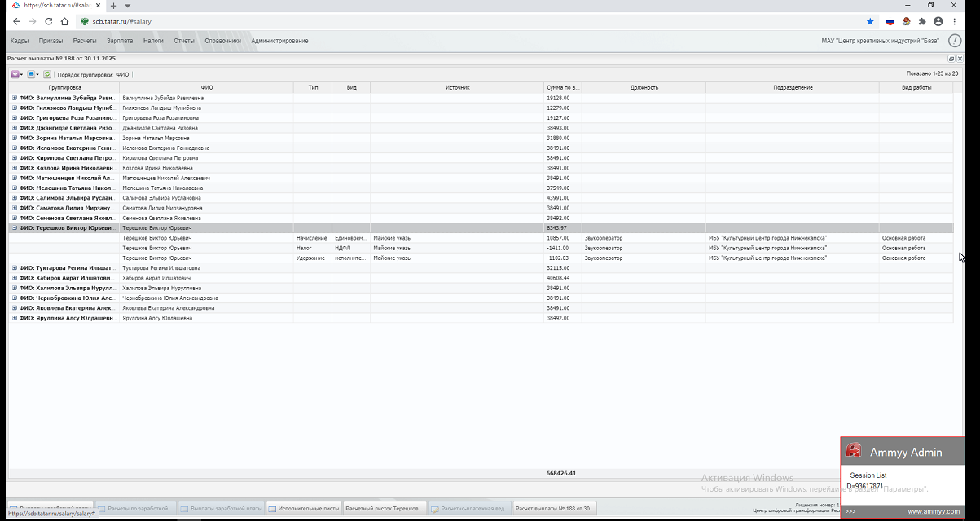Viewport: 980px width, 521px height.
Task: Open the print toolbar icon
Action: [x=31, y=74]
